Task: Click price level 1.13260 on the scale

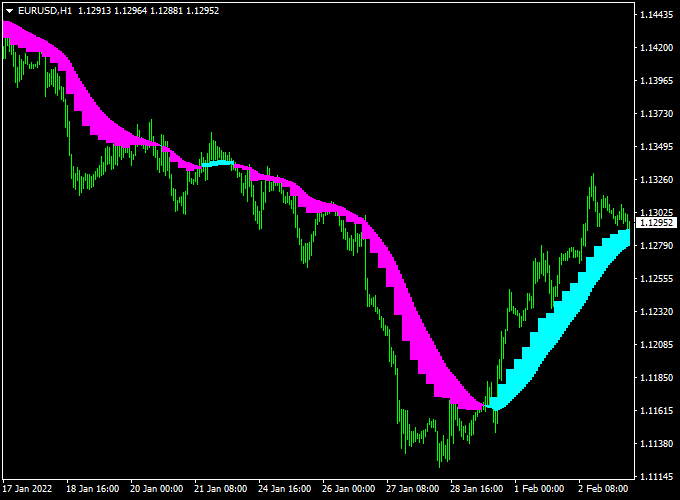Action: (x=657, y=180)
